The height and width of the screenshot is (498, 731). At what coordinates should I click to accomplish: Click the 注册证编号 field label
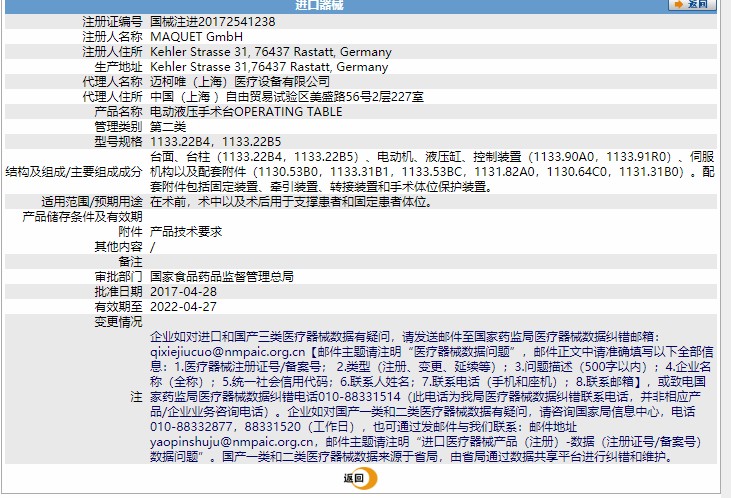tap(112, 22)
